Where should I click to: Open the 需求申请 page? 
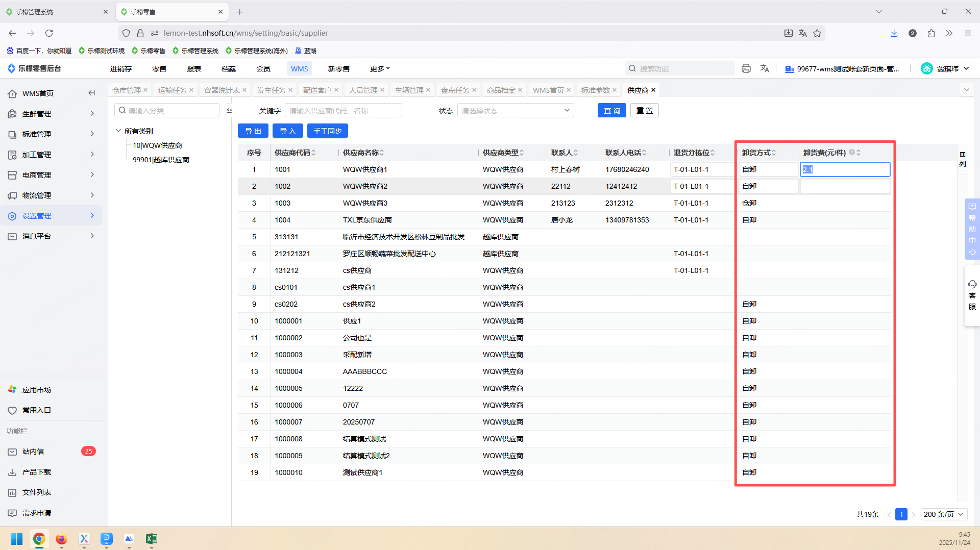point(37,513)
